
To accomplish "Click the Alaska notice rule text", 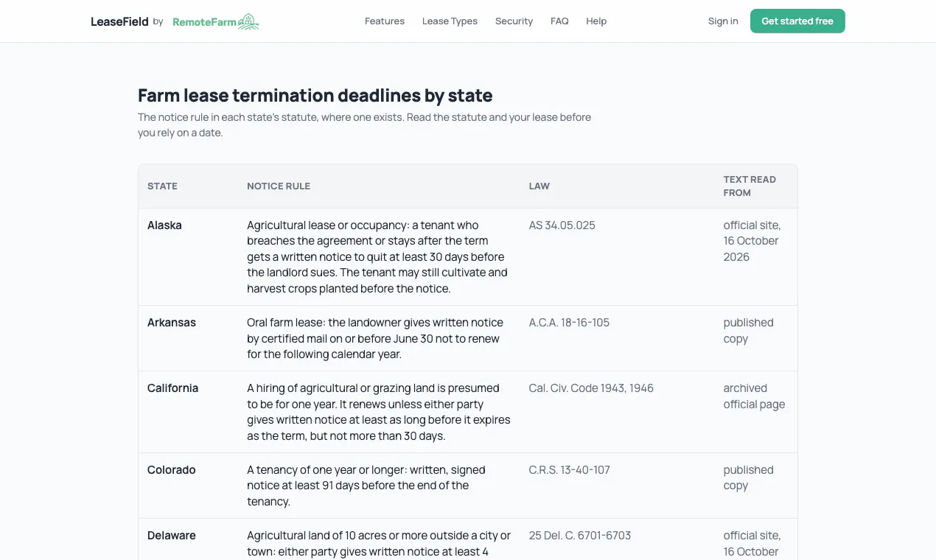I will (x=378, y=257).
